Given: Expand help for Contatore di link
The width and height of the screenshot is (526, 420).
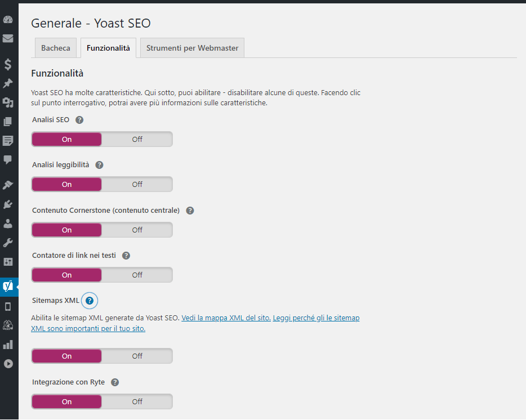Looking at the screenshot, I should [126, 256].
